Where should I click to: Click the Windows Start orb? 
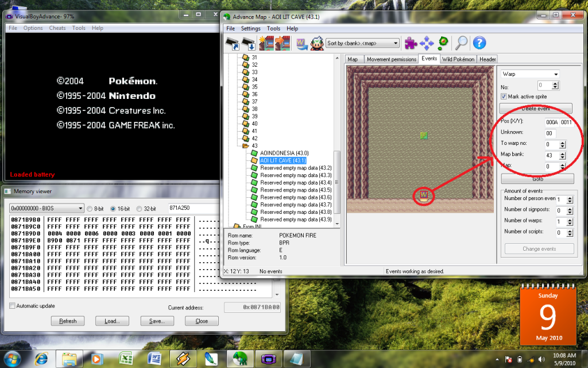(x=13, y=359)
